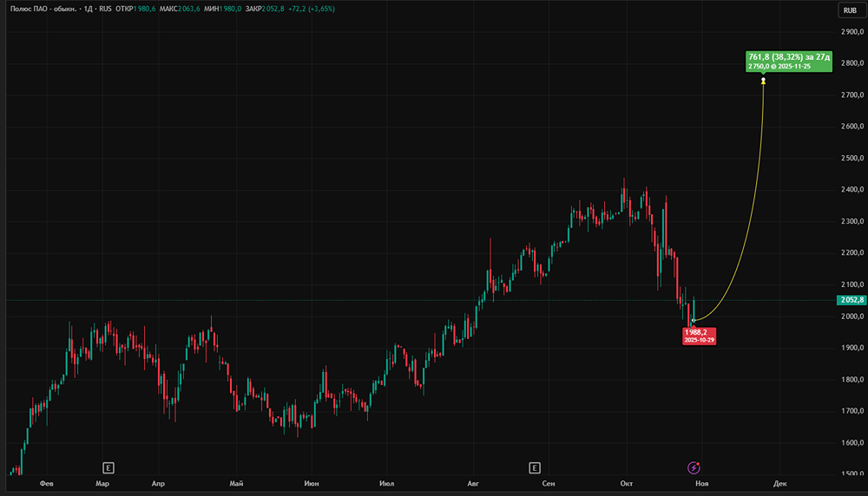Click the МИН 1980,0 low value
Image resolution: width=868 pixels, height=496 pixels.
coord(222,9)
